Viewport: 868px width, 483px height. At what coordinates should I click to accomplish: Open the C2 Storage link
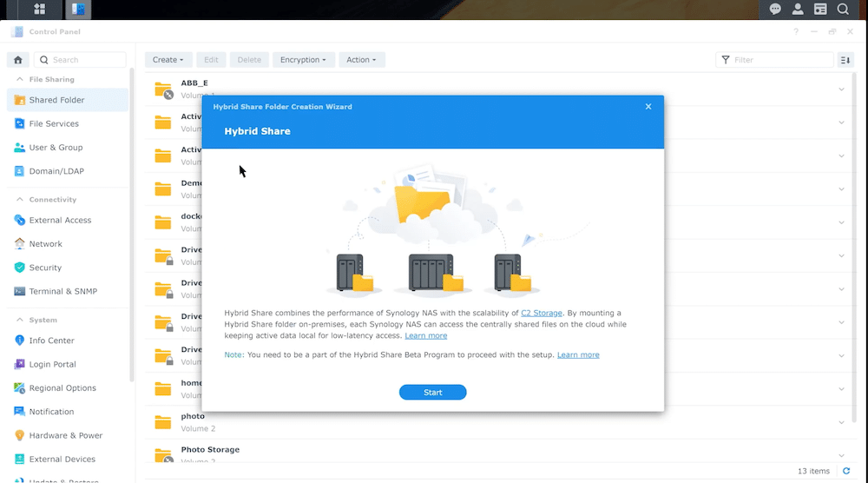pos(542,313)
